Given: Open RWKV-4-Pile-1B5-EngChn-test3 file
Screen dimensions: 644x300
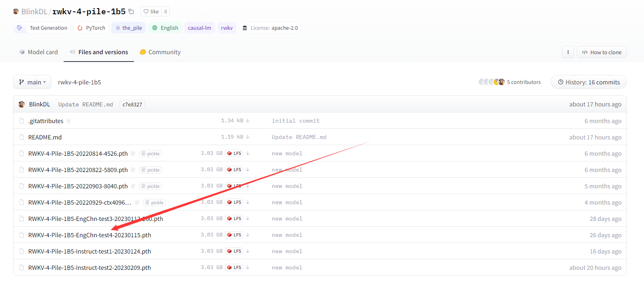Looking at the screenshot, I should click(x=95, y=218).
